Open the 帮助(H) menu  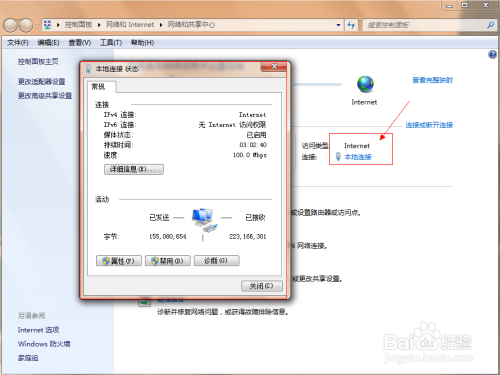(x=142, y=43)
